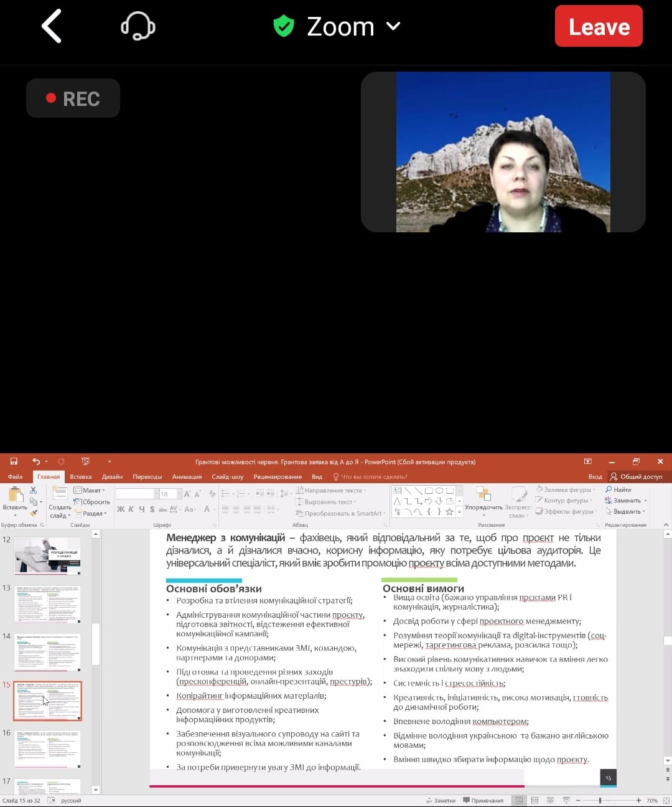Switch to the Дизайн tab

112,476
